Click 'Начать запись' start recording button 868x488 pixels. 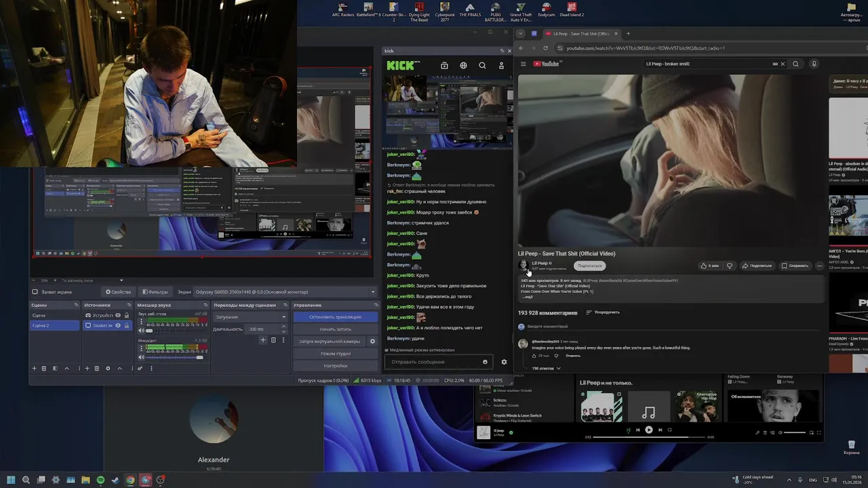click(x=335, y=329)
